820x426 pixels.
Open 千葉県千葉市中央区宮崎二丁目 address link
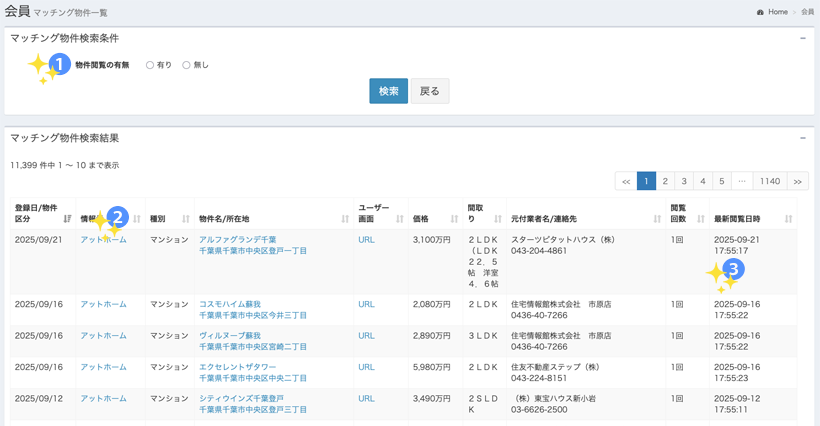tap(253, 347)
